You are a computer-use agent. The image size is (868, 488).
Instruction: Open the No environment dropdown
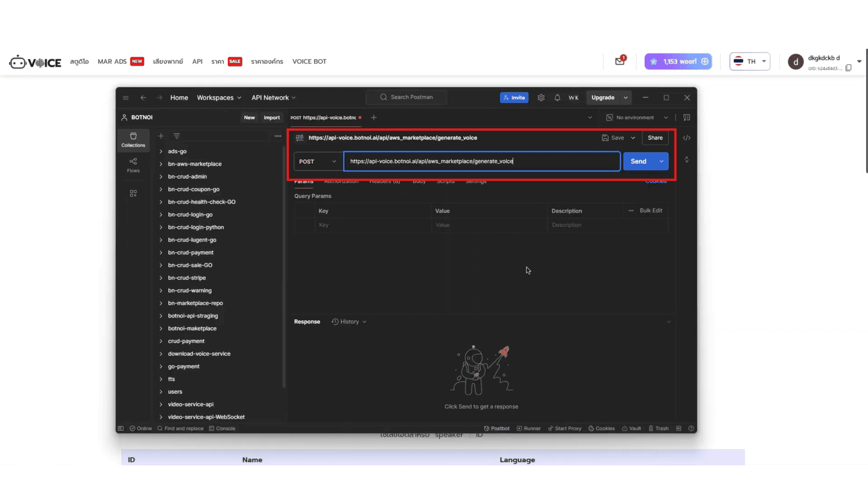[637, 117]
